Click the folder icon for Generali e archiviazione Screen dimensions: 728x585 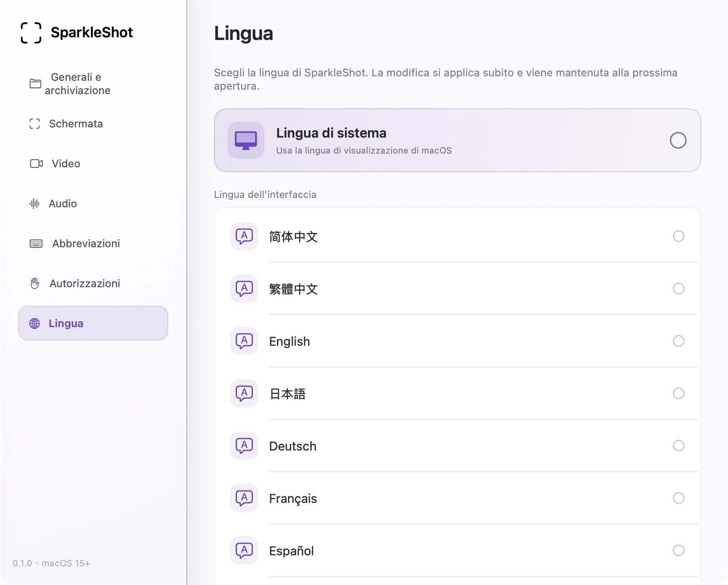pyautogui.click(x=35, y=84)
